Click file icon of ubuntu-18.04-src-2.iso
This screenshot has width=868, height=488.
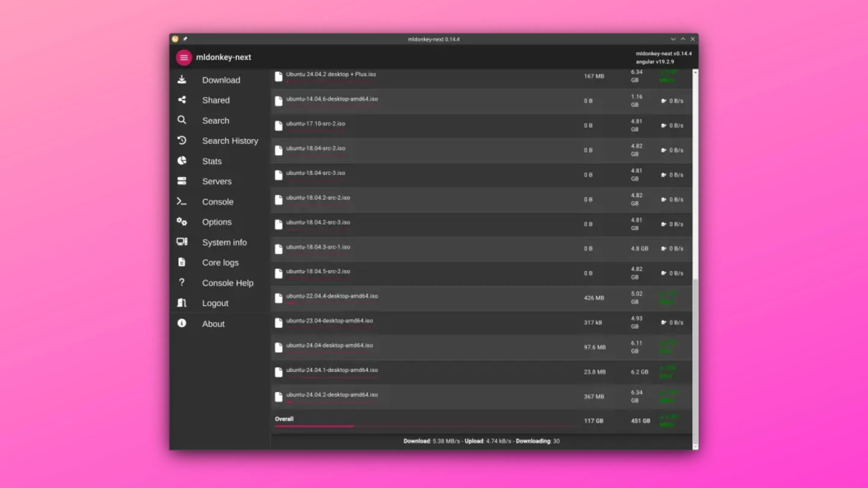(278, 150)
